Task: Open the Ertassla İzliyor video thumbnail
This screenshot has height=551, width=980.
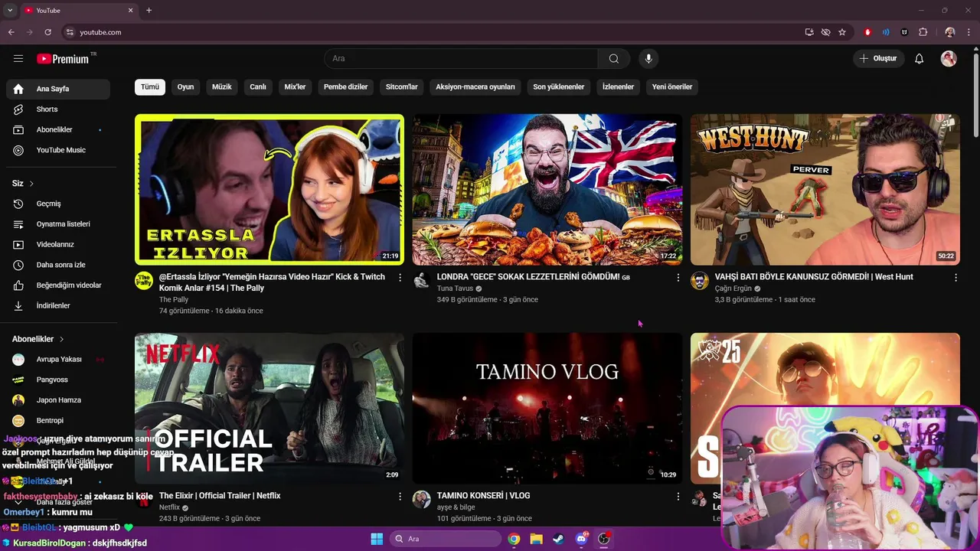Action: pos(269,190)
